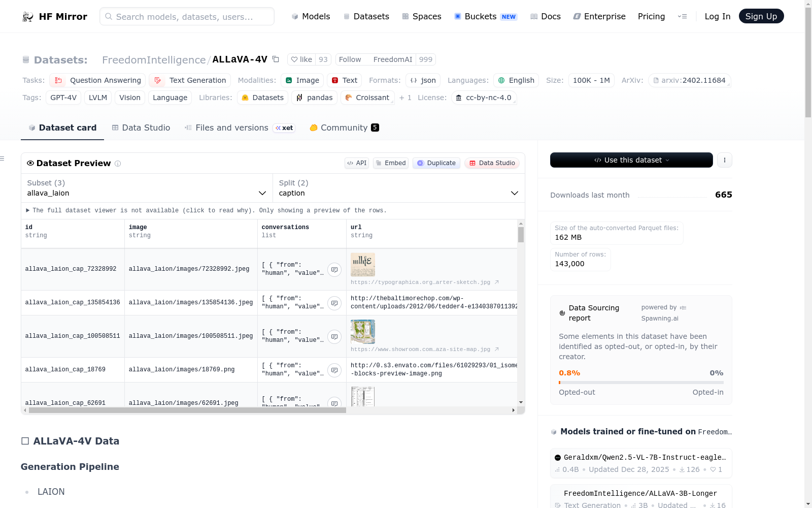
Task: Click the Dataset Preview info icon
Action: (118, 164)
